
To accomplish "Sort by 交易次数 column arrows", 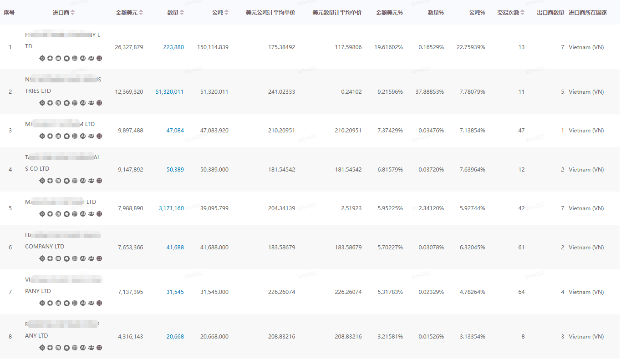I will click(523, 13).
